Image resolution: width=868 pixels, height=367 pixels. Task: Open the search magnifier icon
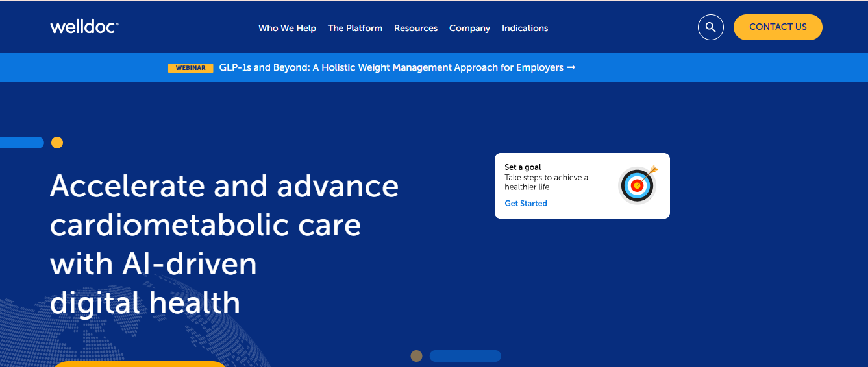[x=710, y=27]
